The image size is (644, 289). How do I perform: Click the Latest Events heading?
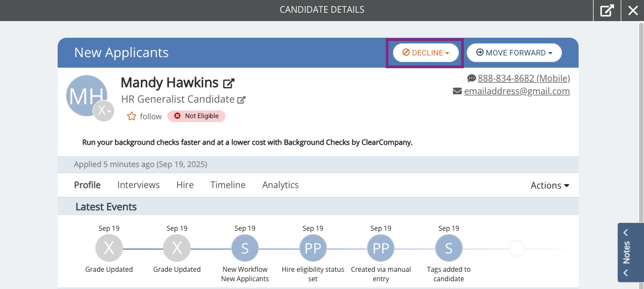point(106,207)
